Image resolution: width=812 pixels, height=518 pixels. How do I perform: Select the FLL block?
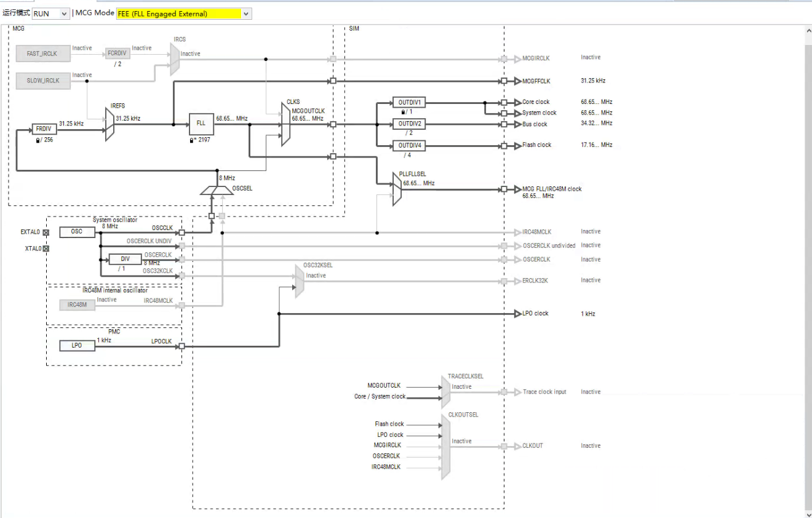201,124
